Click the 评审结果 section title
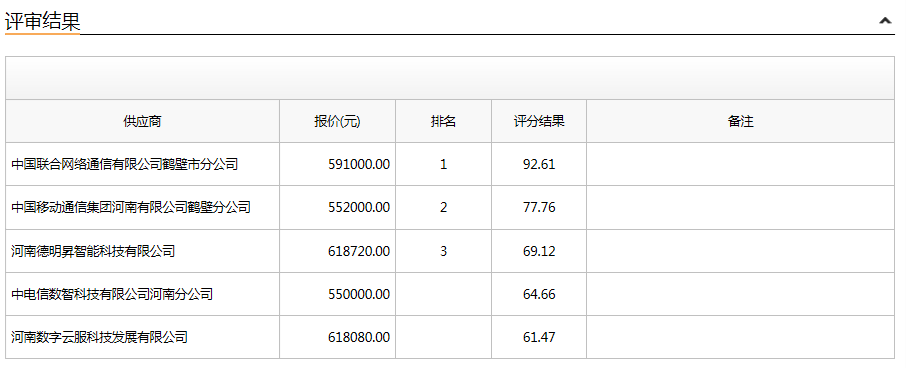This screenshot has height=368, width=906. tap(42, 21)
